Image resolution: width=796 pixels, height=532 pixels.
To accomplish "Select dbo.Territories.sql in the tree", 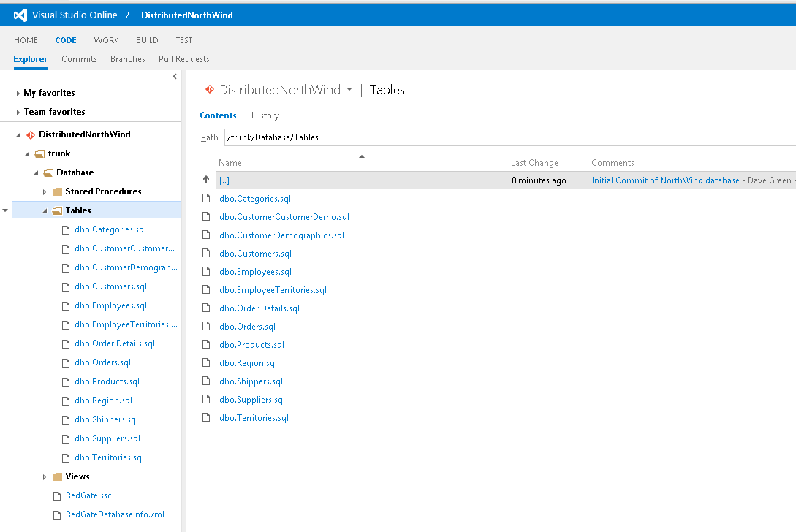I will (x=109, y=457).
